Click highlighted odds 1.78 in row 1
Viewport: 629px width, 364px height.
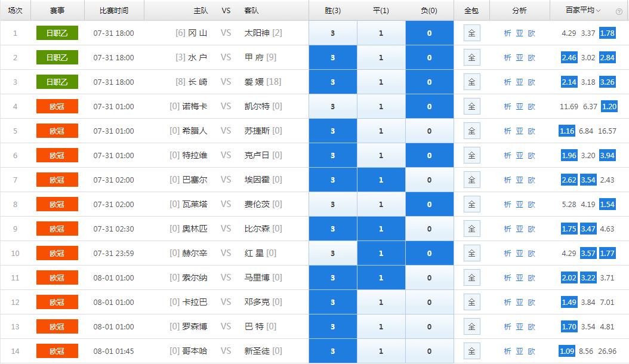[x=607, y=33]
